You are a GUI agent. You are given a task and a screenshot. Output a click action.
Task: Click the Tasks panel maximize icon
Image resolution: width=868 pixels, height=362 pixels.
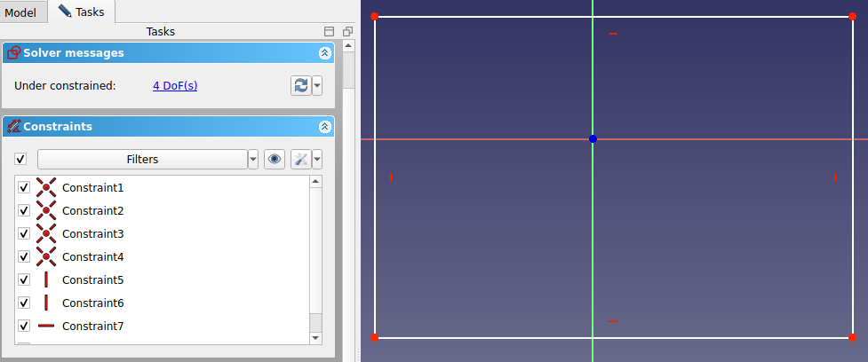tap(329, 32)
